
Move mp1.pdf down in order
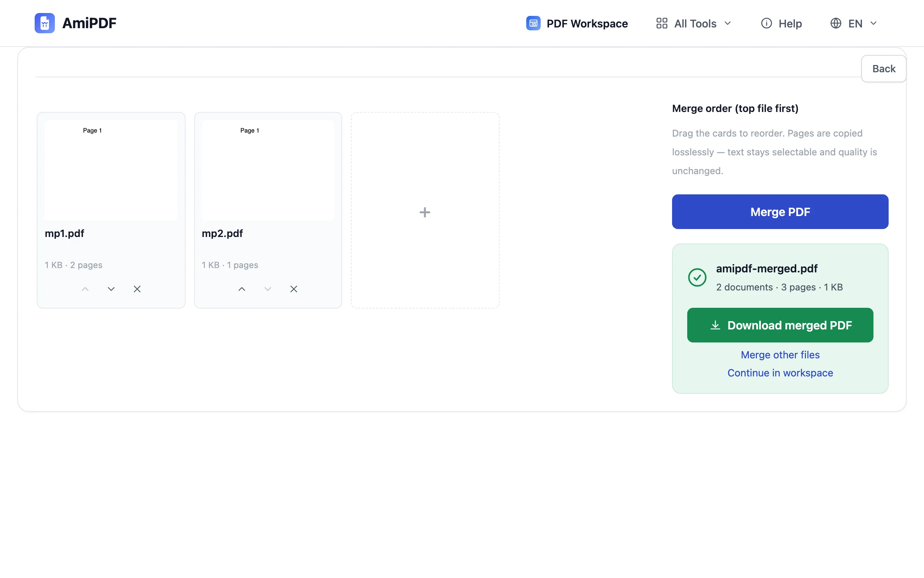(111, 289)
